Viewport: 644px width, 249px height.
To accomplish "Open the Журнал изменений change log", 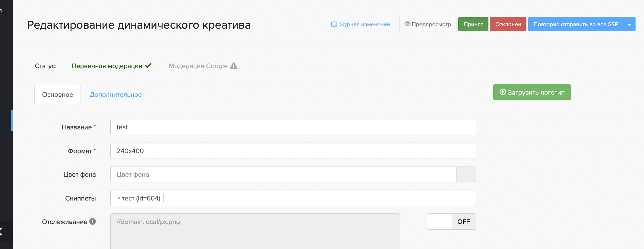I will point(361,24).
